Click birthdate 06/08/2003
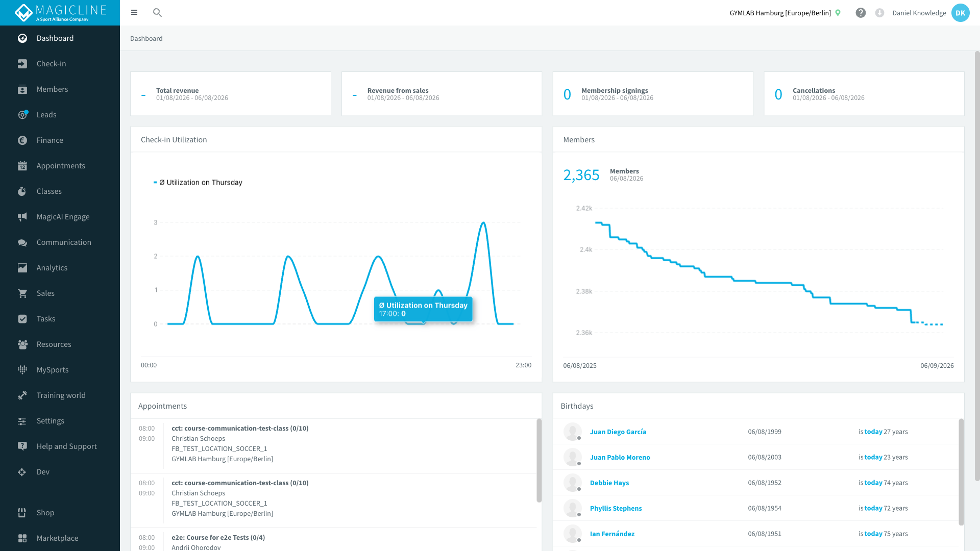The width and height of the screenshot is (980, 551). pyautogui.click(x=765, y=457)
